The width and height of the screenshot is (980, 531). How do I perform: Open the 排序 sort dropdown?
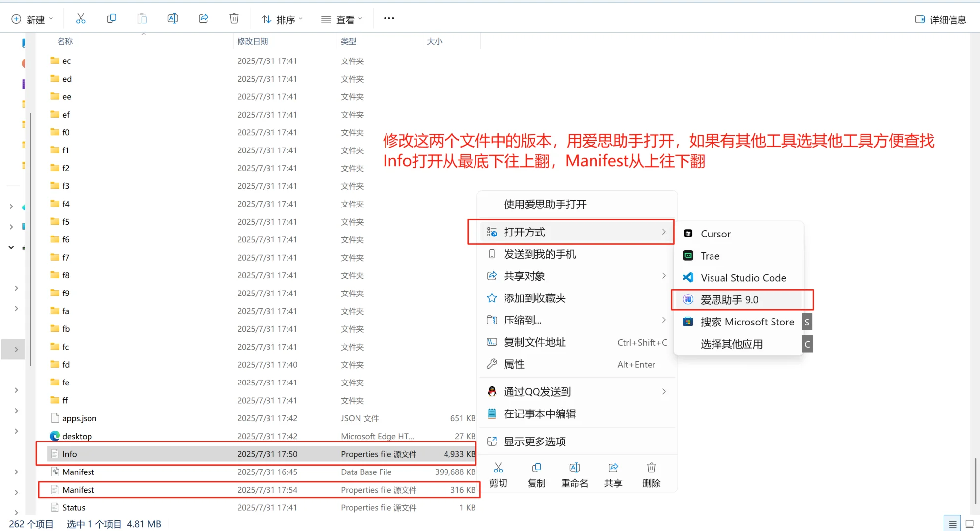coord(282,19)
